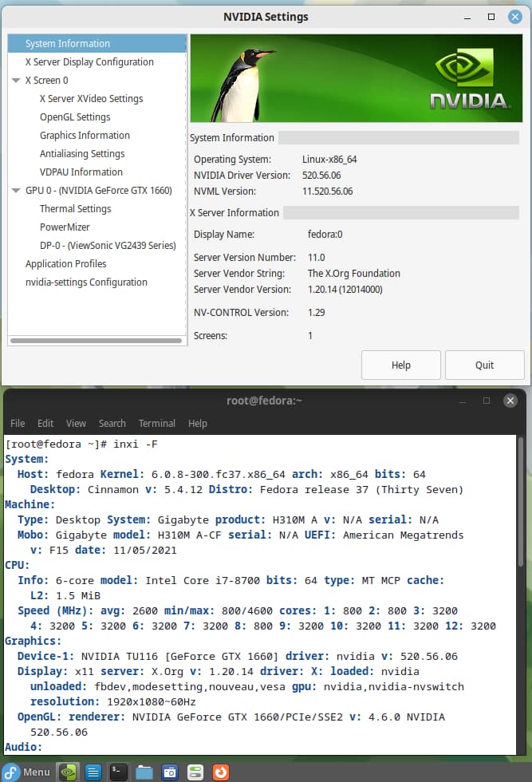Open Antialiasing Settings page
Viewport: 532px width, 782px height.
(82, 153)
